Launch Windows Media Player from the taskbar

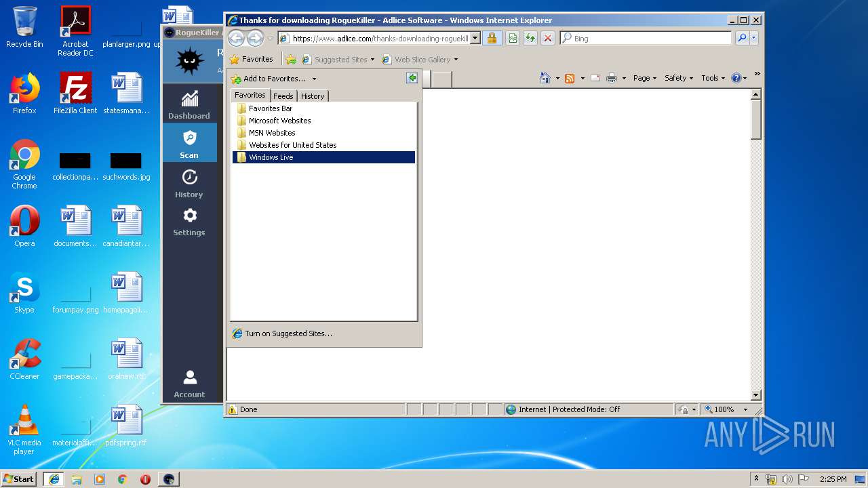[x=100, y=479]
